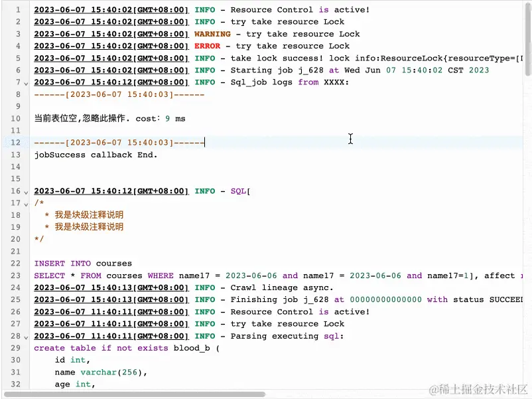Screen dimensions: 532x399
Task: Collapse the log block at line 7
Action: (27, 82)
